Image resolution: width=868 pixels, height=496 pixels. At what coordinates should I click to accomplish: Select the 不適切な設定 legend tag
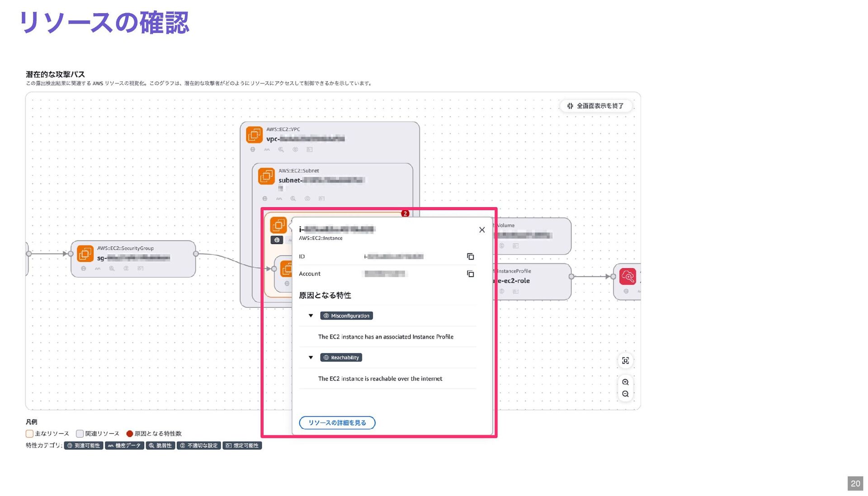click(199, 446)
